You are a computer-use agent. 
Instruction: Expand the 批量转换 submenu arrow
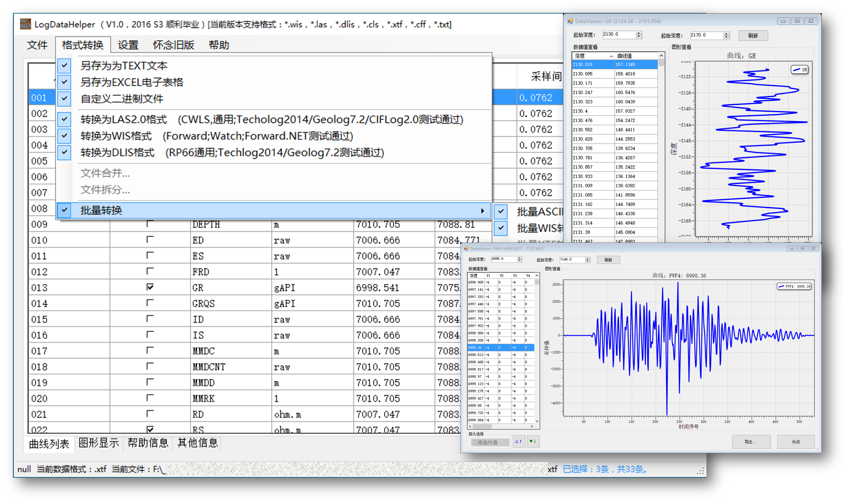(483, 211)
